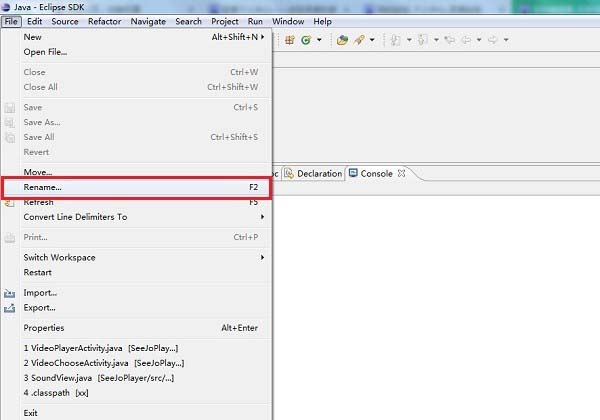Viewport: 600px width, 420px height.
Task: Open the Search toolbar dropdown arrow
Action: (x=372, y=40)
